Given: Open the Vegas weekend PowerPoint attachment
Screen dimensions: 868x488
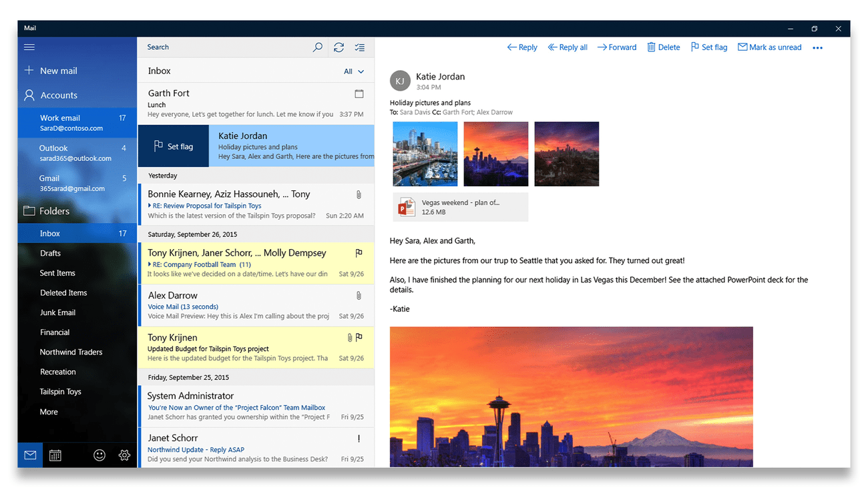Looking at the screenshot, I should (x=461, y=207).
